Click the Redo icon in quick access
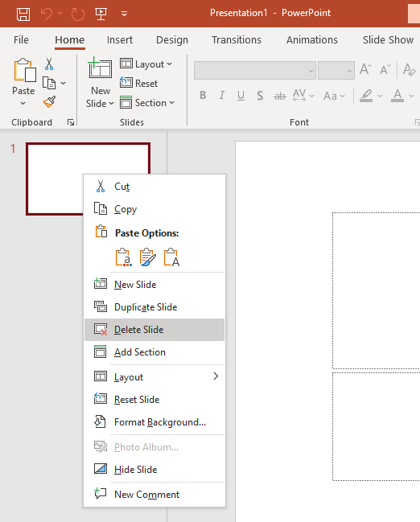The width and height of the screenshot is (420, 522). coord(78,14)
